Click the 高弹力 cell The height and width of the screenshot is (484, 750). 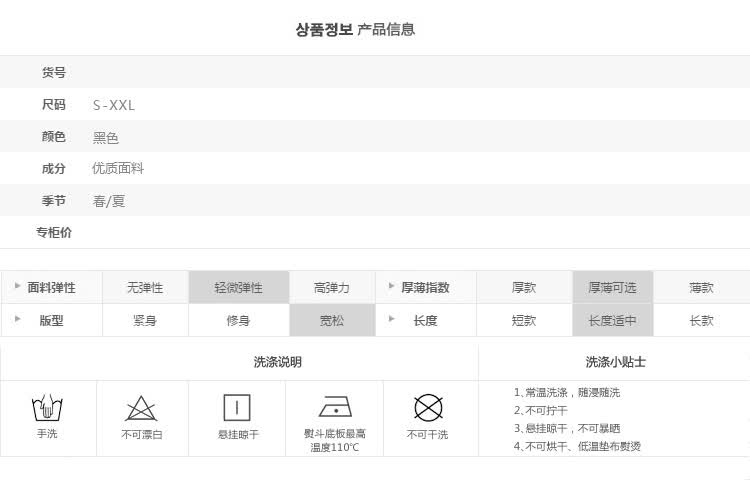tap(332, 288)
